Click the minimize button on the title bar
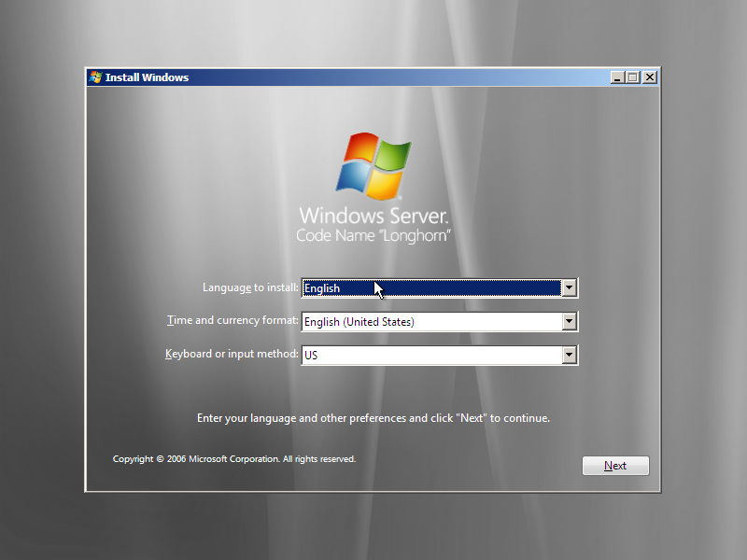Screen dimensions: 747x560 click(x=617, y=77)
